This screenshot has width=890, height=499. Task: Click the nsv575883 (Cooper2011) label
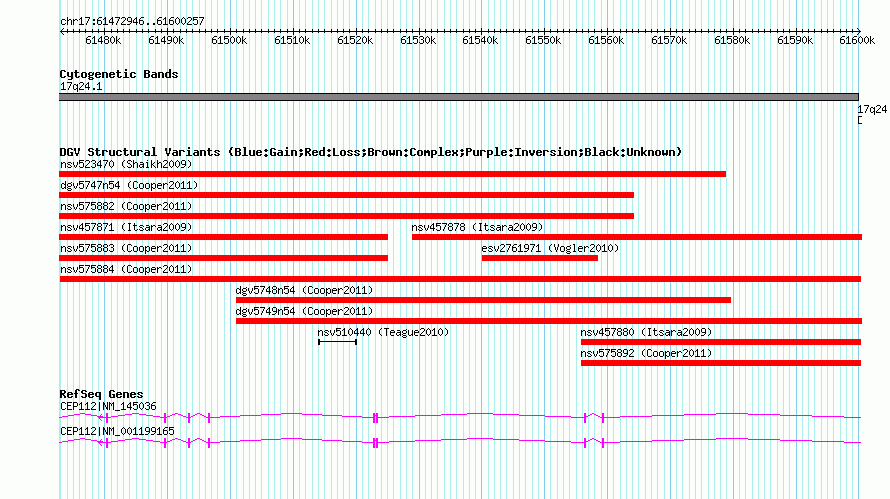pos(126,248)
